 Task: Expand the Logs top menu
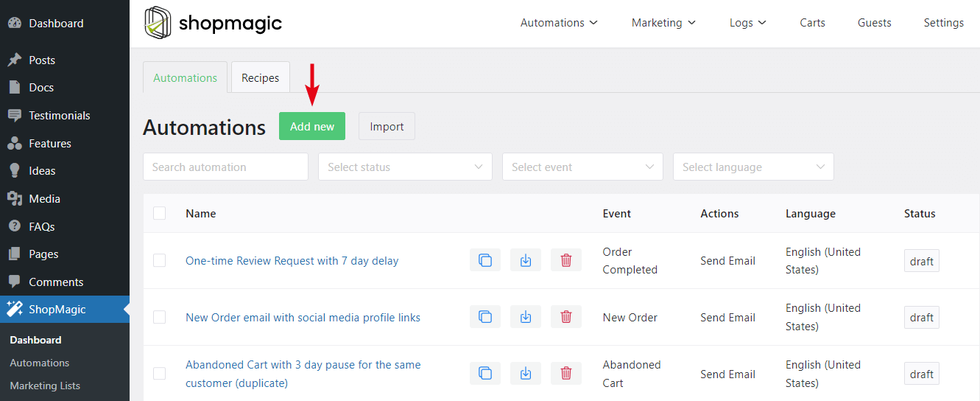(748, 23)
